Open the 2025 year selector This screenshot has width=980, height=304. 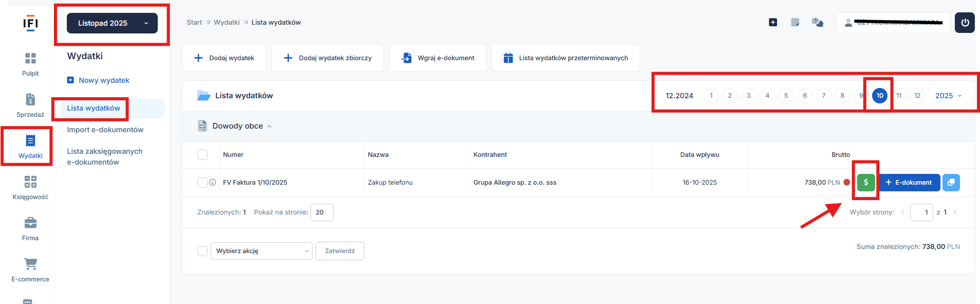948,96
